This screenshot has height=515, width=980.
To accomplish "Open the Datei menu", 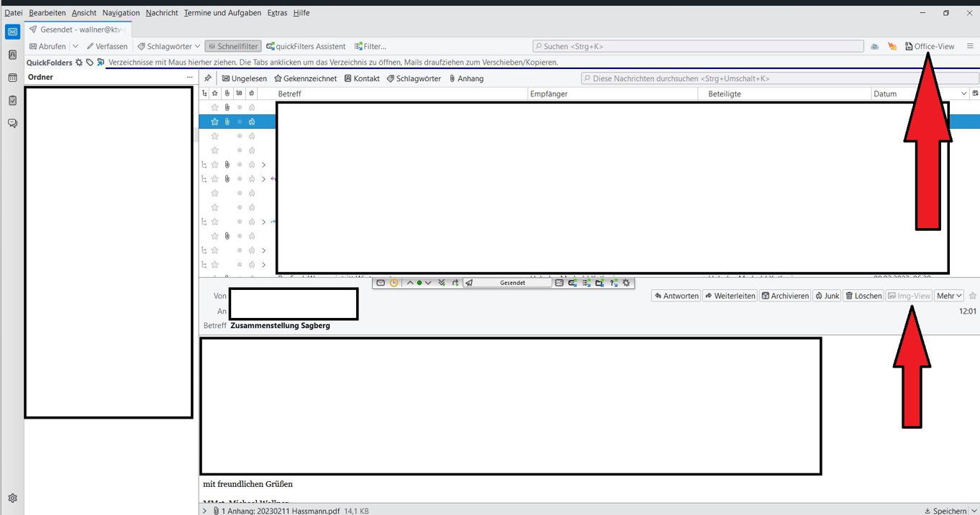I will pyautogui.click(x=14, y=13).
